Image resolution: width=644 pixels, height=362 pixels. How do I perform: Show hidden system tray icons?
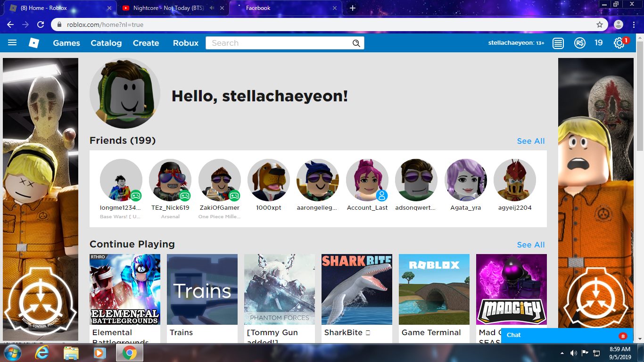(x=562, y=353)
